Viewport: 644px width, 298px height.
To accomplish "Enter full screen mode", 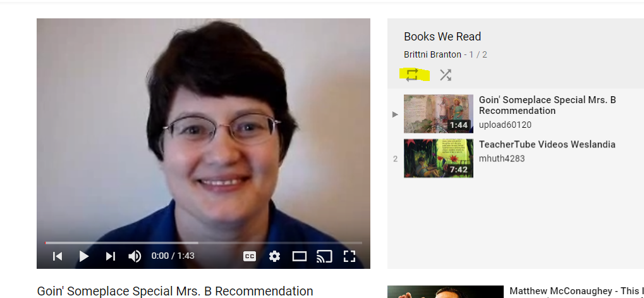I will [349, 256].
